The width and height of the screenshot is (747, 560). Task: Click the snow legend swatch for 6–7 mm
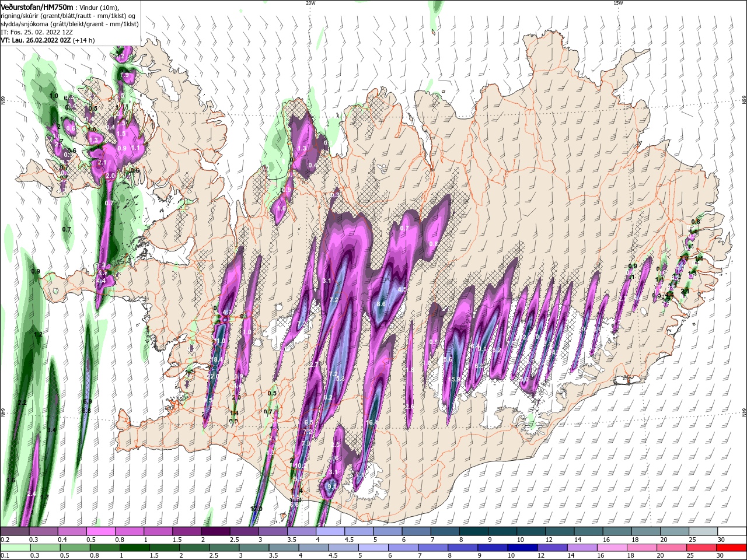tap(417, 531)
